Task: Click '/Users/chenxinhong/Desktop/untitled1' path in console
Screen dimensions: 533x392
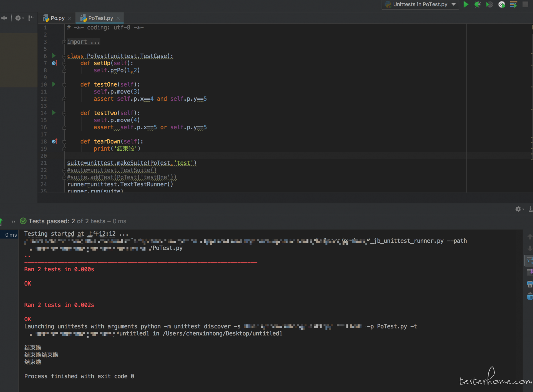Action: tap(222, 333)
